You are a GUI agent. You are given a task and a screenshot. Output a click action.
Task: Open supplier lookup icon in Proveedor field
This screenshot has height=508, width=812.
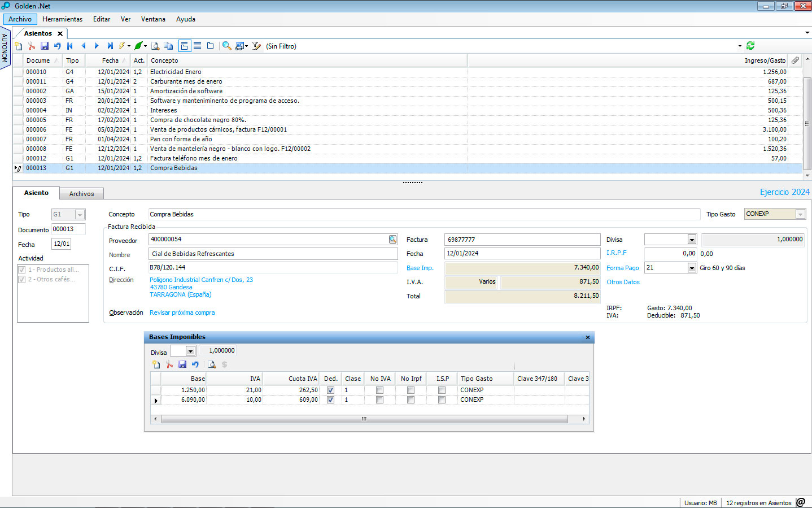(392, 240)
